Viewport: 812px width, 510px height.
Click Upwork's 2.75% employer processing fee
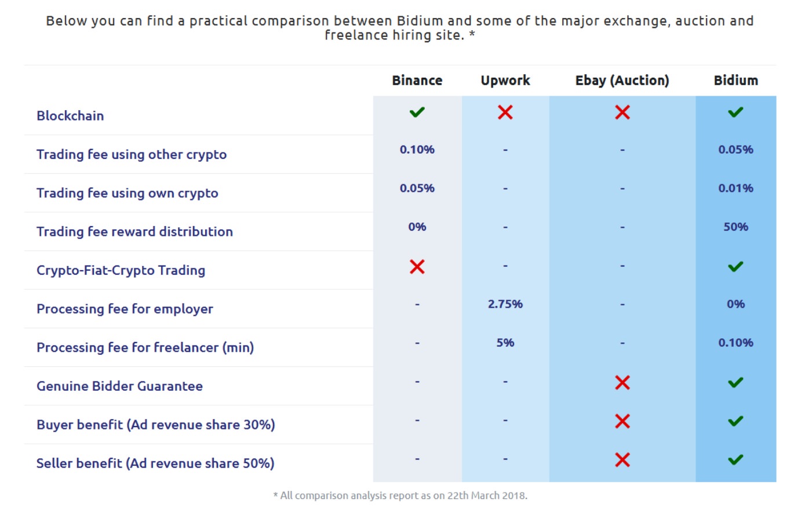coord(505,304)
